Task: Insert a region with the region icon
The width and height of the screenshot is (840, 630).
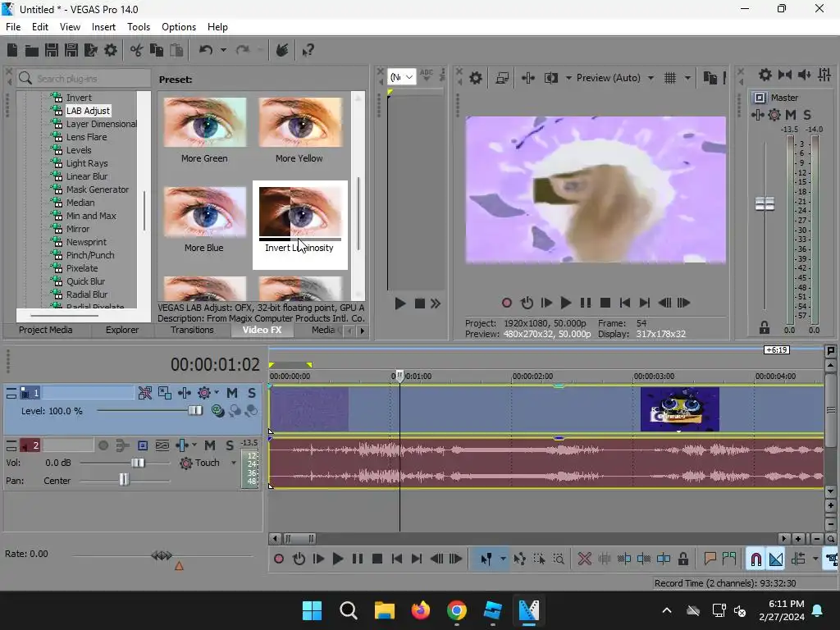Action: click(x=729, y=559)
